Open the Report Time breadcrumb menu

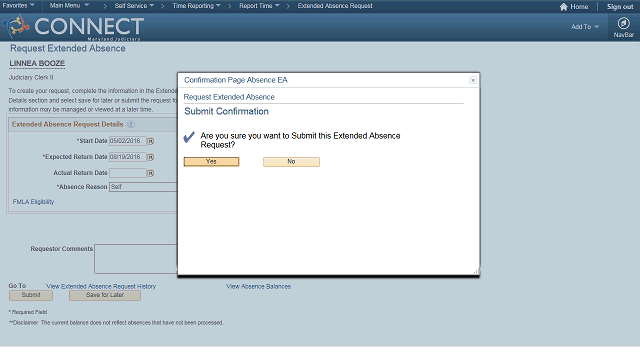point(259,6)
